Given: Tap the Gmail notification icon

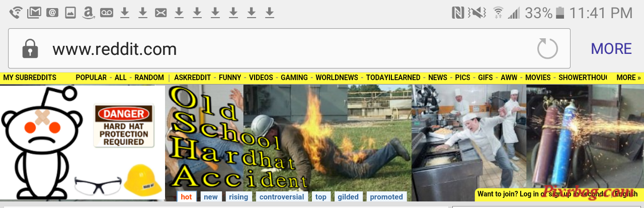Looking at the screenshot, I should pos(34,13).
